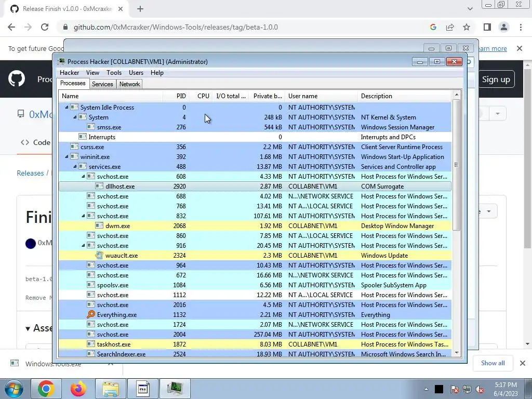Collapse the System Idle Process tree node
The height and width of the screenshot is (399, 532).
66,107
